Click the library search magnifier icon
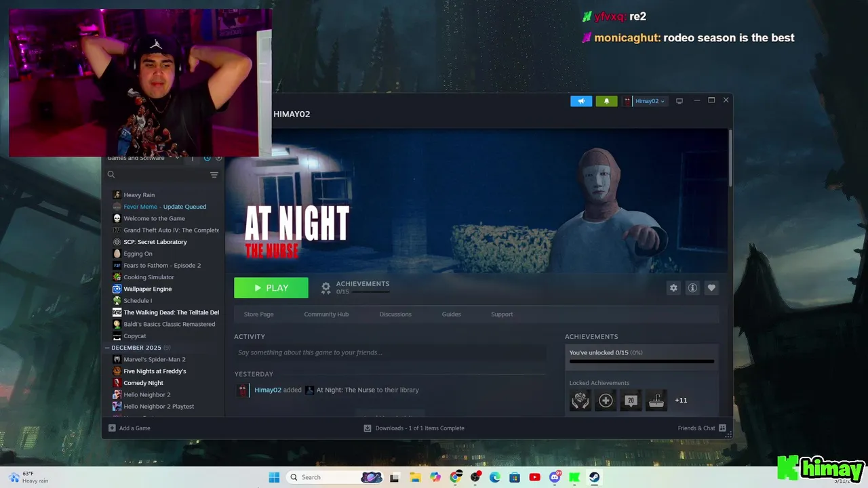Screen dimensions: 868x488 coord(111,175)
